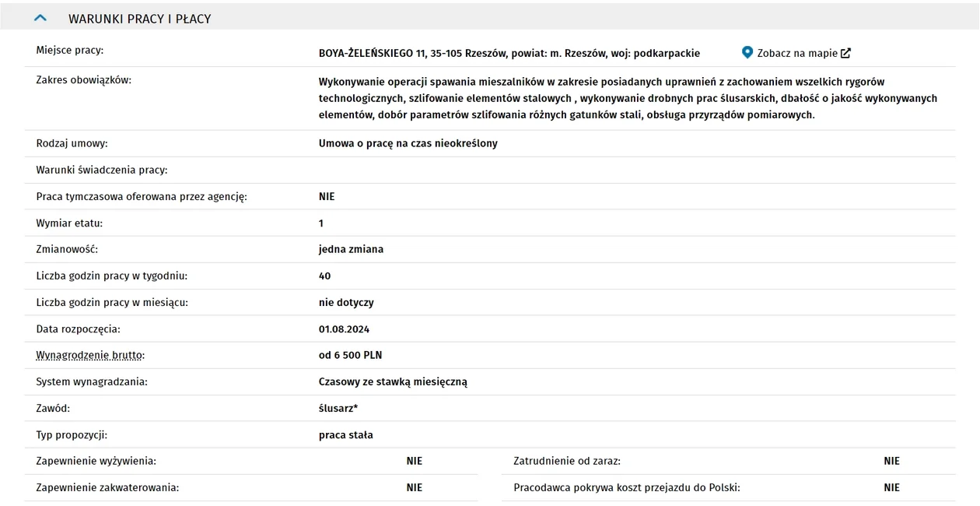Click the Miejsce pracy row label
The image size is (980, 506).
(x=70, y=51)
